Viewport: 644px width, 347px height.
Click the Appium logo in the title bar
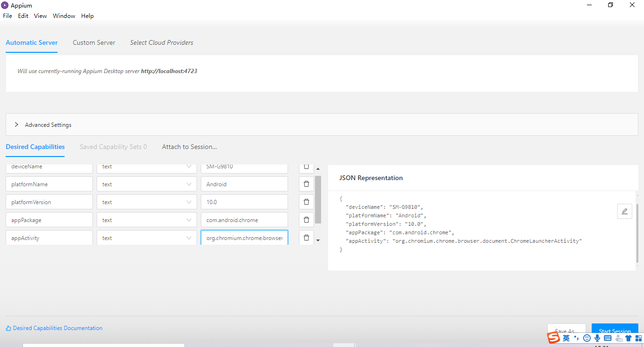5,5
